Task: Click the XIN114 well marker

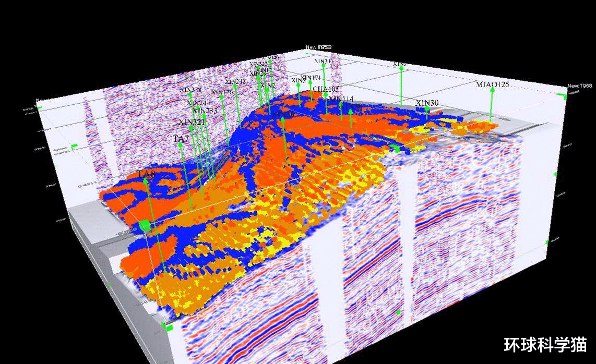Action: coord(341,103)
